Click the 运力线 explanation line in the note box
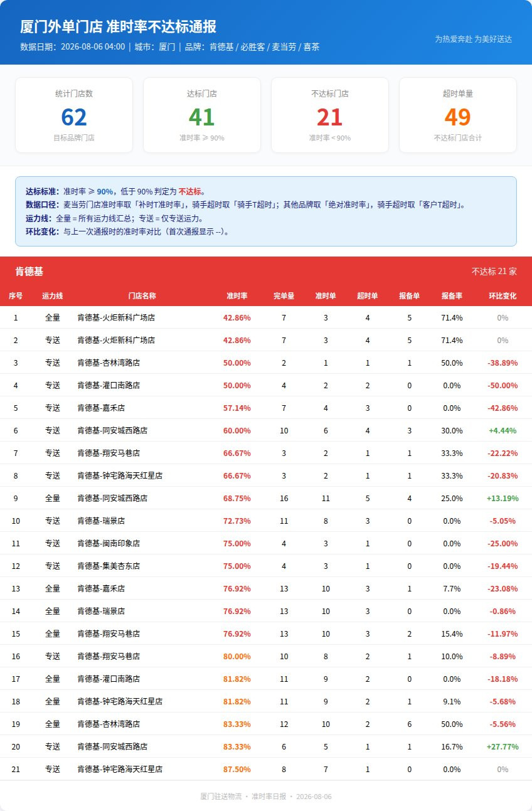 pyautogui.click(x=115, y=218)
